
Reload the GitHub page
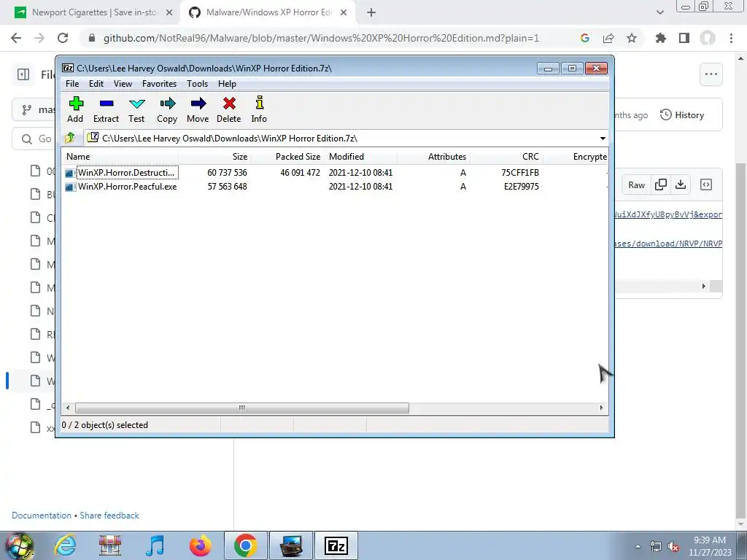63,38
